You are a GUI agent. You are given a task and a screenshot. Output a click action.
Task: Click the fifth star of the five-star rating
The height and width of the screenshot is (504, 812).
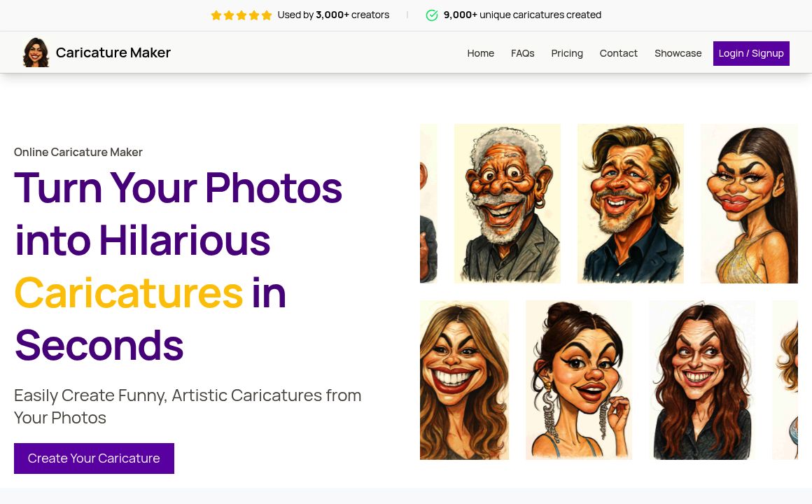point(267,15)
